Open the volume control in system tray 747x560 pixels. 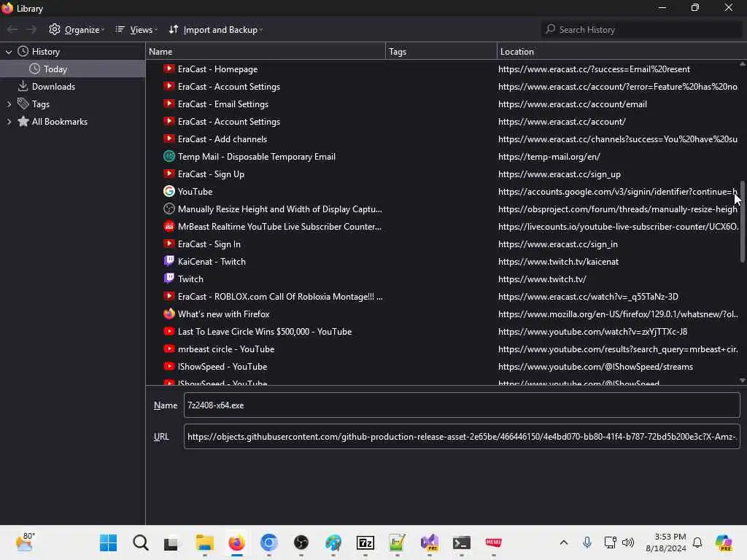coord(628,542)
